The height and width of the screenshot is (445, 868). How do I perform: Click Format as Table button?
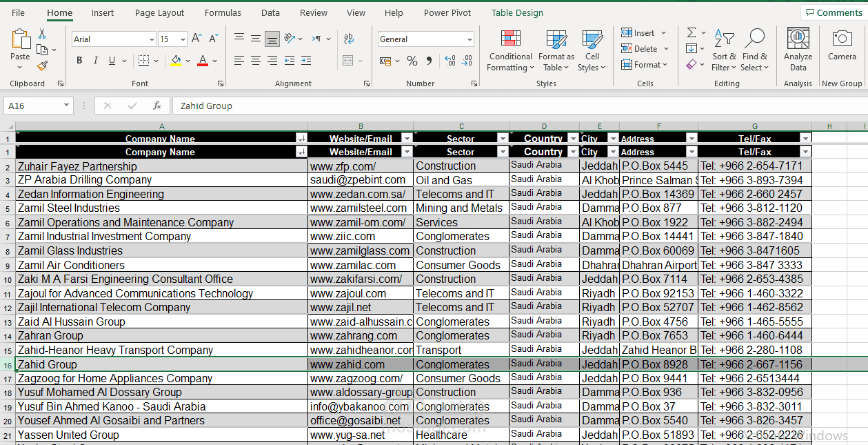556,50
